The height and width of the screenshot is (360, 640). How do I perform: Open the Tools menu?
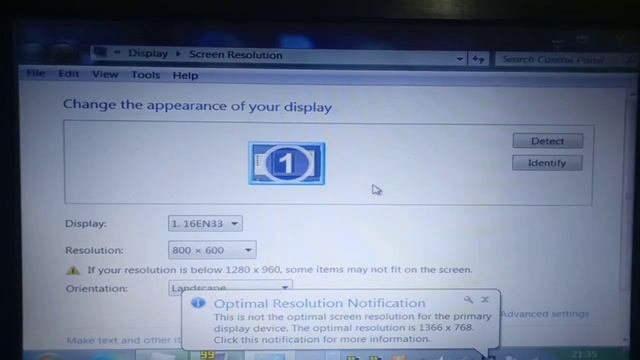145,75
